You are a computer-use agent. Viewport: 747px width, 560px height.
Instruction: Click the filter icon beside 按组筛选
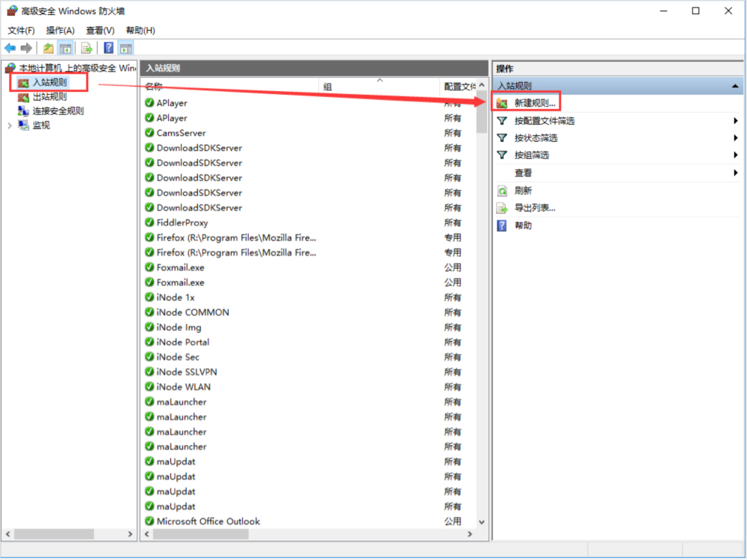502,155
